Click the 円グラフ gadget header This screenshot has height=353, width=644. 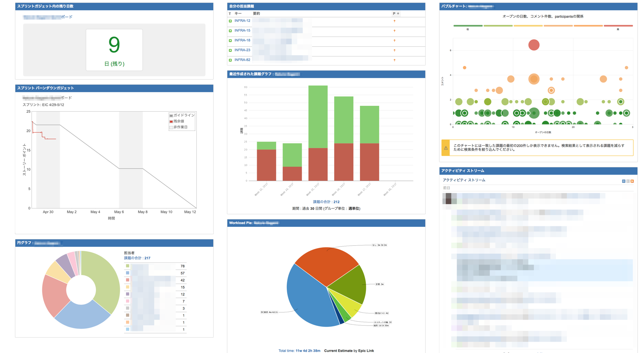coord(114,243)
